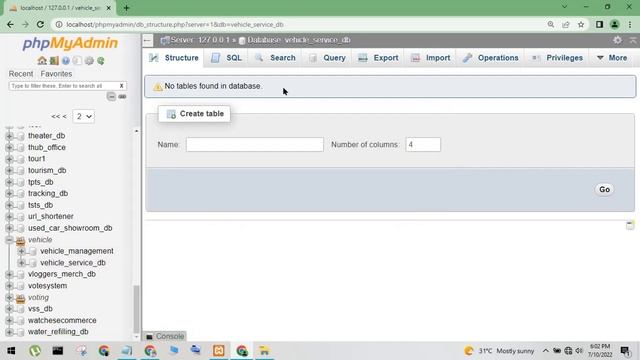The width and height of the screenshot is (640, 360).
Task: Expand vehicle_management database node
Action: (x=22, y=251)
